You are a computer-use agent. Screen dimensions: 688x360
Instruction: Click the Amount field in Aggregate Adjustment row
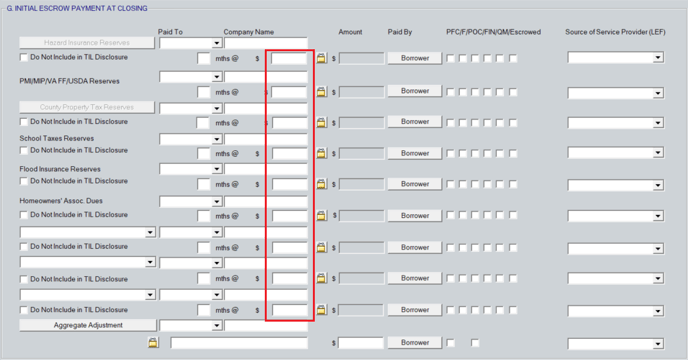pyautogui.click(x=361, y=343)
